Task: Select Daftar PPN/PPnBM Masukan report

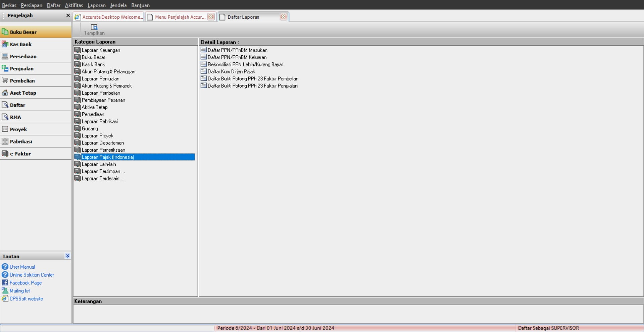Action: 237,50
